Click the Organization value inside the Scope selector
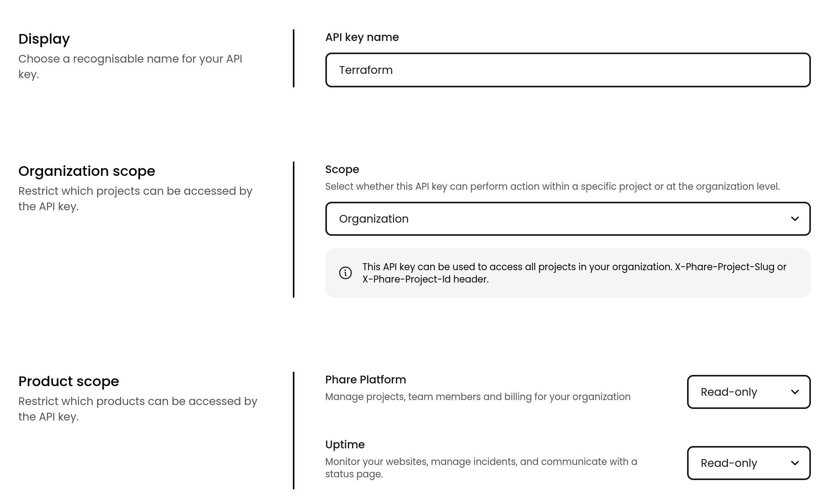This screenshot has width=831, height=504. click(374, 219)
